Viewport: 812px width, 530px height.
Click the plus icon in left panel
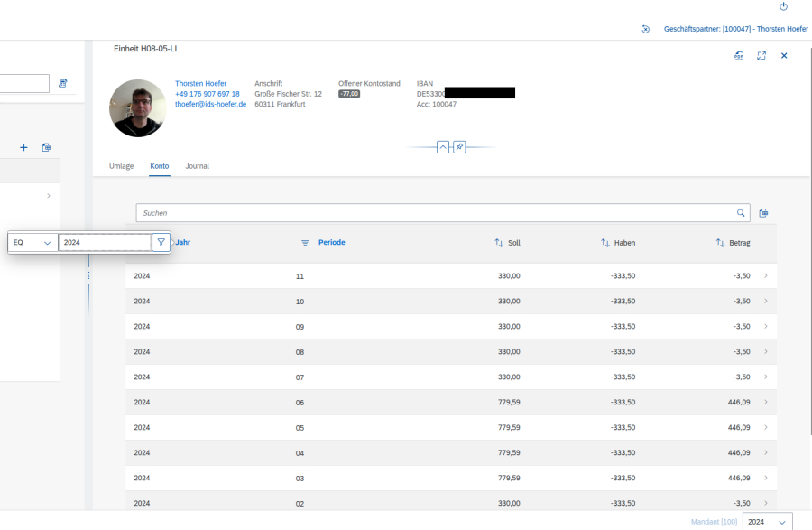click(x=23, y=147)
